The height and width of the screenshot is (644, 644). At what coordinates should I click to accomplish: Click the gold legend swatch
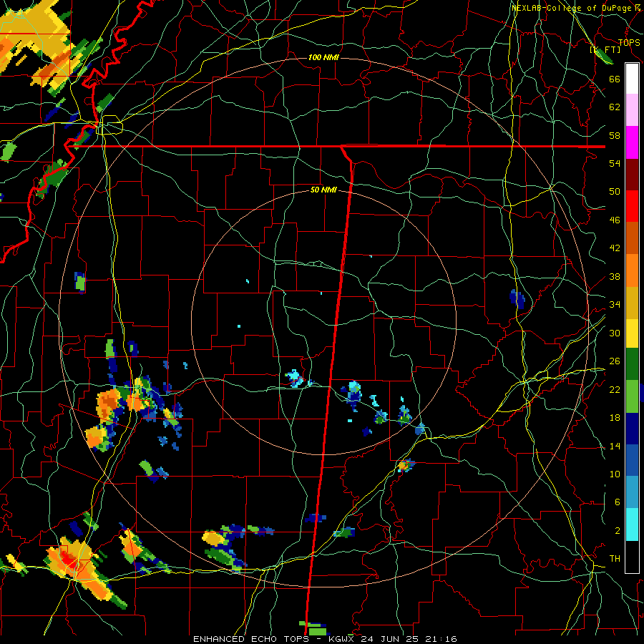coord(632,303)
